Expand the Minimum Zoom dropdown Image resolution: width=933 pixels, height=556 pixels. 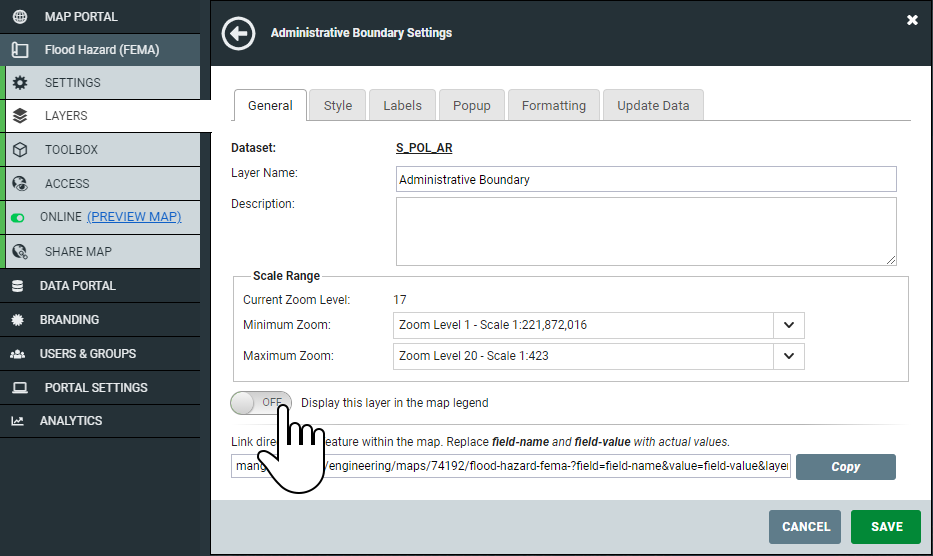coord(789,325)
